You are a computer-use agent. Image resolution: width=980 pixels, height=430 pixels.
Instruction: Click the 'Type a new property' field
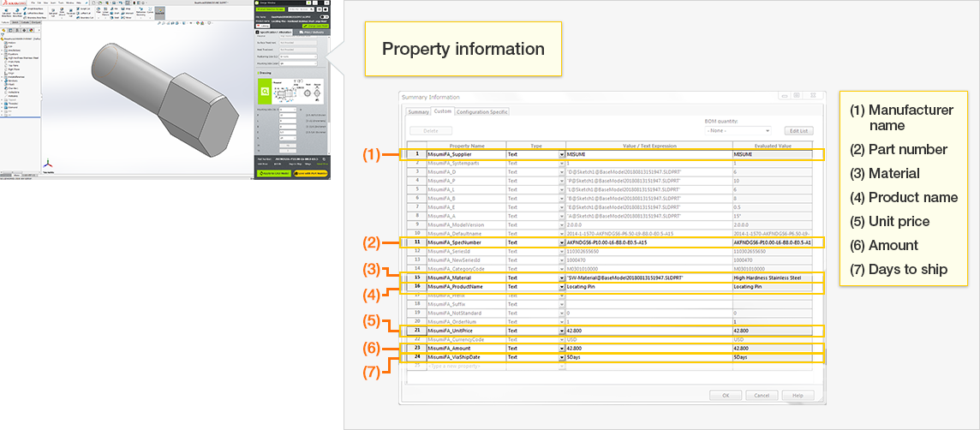(466, 366)
